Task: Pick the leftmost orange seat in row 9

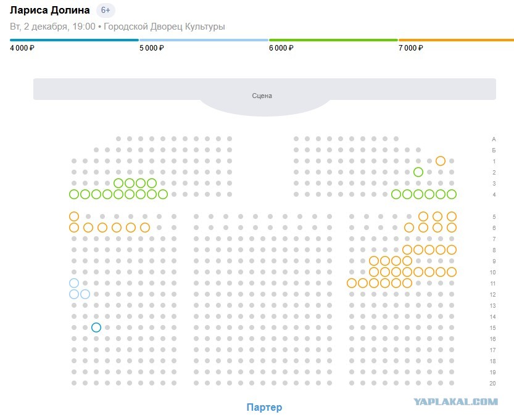Action: [x=374, y=261]
